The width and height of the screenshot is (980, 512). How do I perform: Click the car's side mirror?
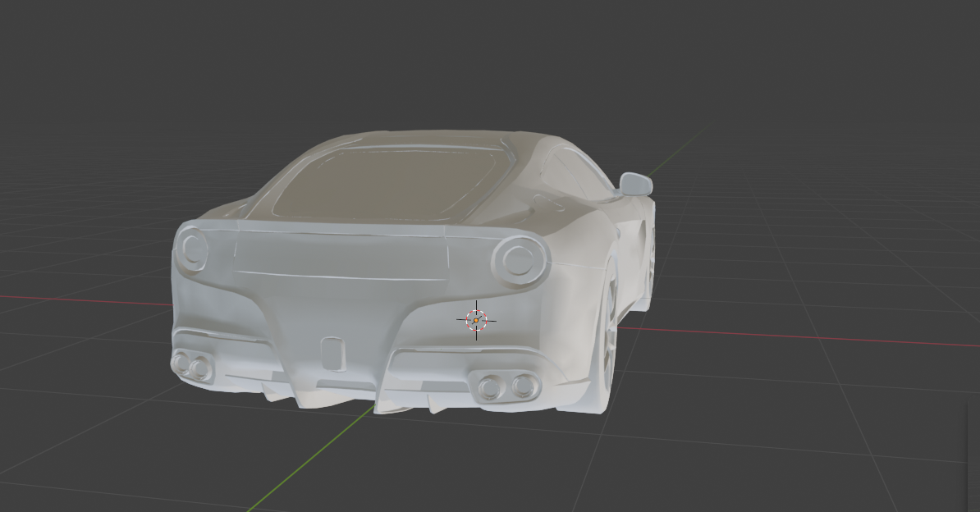(x=636, y=185)
